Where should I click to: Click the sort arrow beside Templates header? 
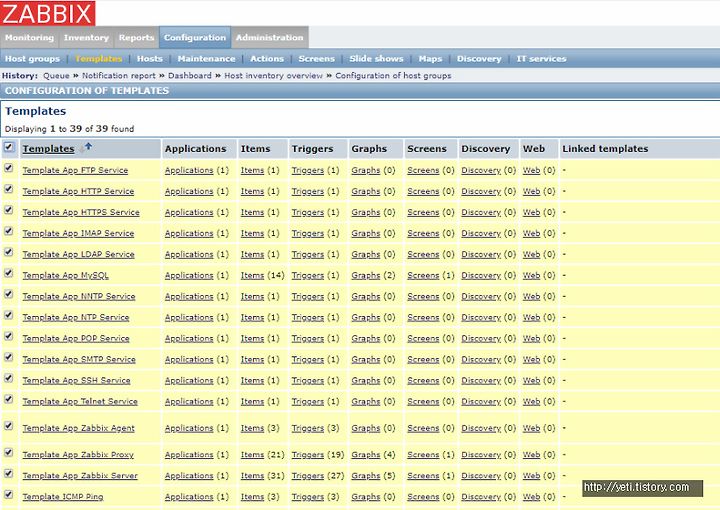coord(88,147)
